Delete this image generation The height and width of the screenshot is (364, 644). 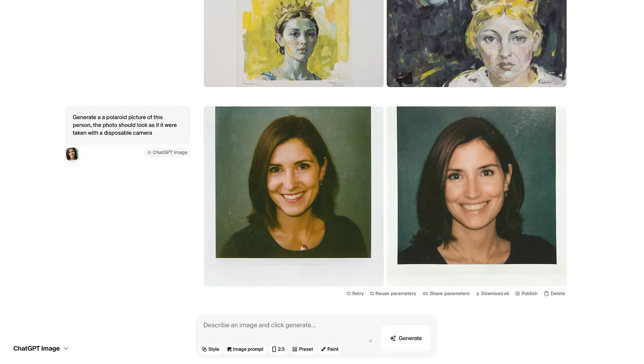pyautogui.click(x=554, y=294)
